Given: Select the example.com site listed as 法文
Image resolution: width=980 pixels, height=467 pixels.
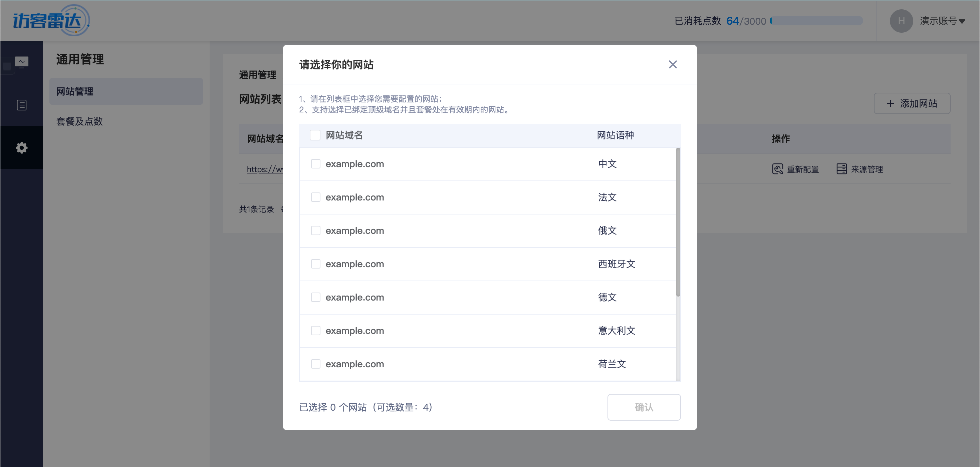Looking at the screenshot, I should tap(315, 197).
